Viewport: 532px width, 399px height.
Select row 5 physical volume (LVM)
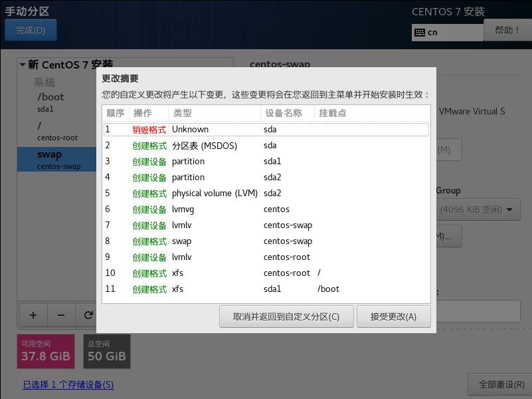point(266,194)
